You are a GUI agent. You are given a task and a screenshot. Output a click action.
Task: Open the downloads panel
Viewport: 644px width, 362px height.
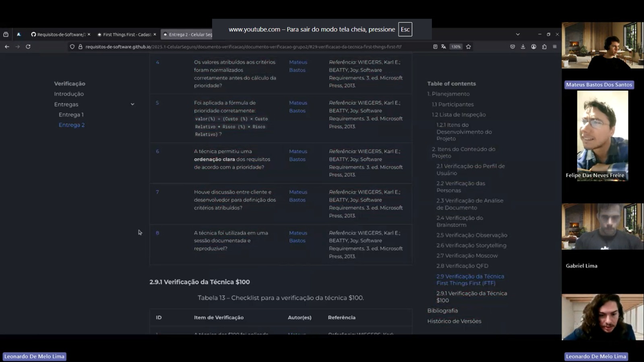coord(523,47)
